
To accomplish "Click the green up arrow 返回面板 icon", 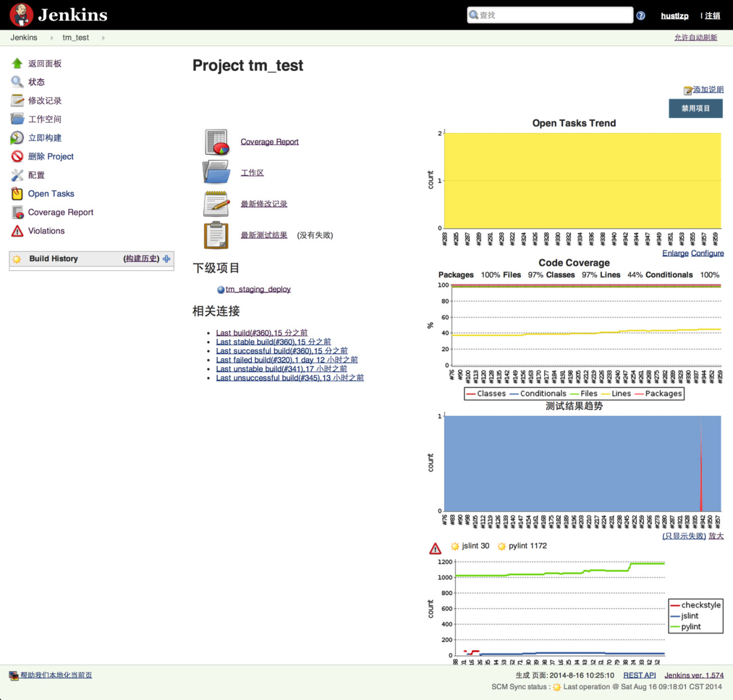I will click(x=17, y=64).
